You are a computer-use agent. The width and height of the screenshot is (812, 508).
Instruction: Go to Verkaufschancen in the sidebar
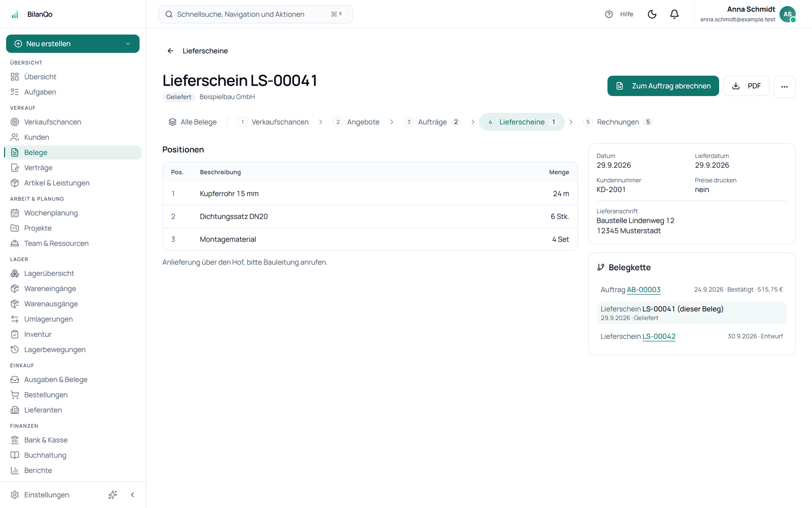[x=73, y=122]
